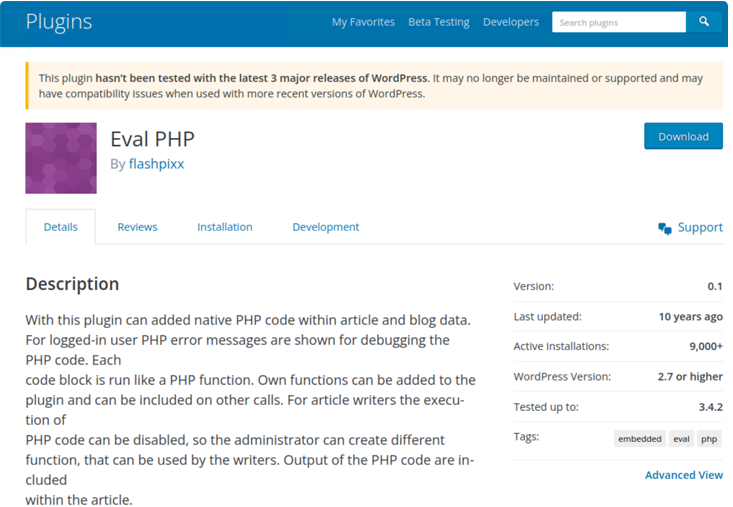Click the search magnifier icon button
This screenshot has height=507, width=733.
pyautogui.click(x=704, y=22)
